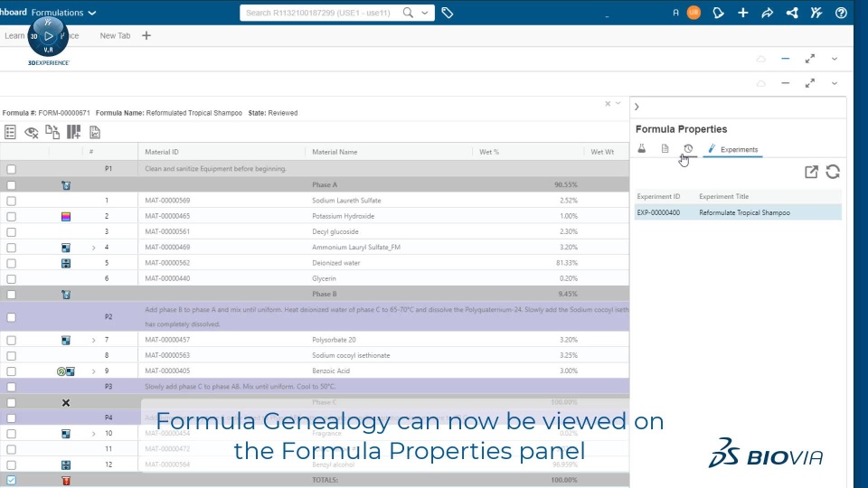Check the Glycerin row checkbox
The width and height of the screenshot is (868, 488).
(11, 279)
